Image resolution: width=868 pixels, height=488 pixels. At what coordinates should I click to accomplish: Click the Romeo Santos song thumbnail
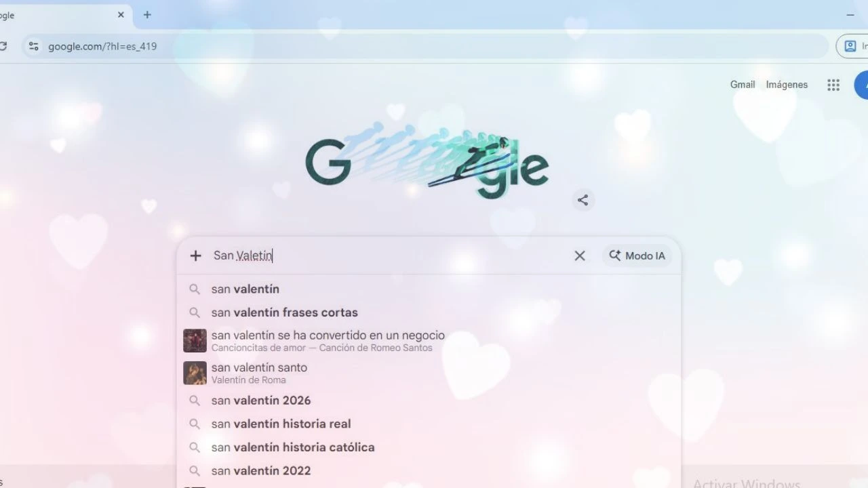coord(195,340)
